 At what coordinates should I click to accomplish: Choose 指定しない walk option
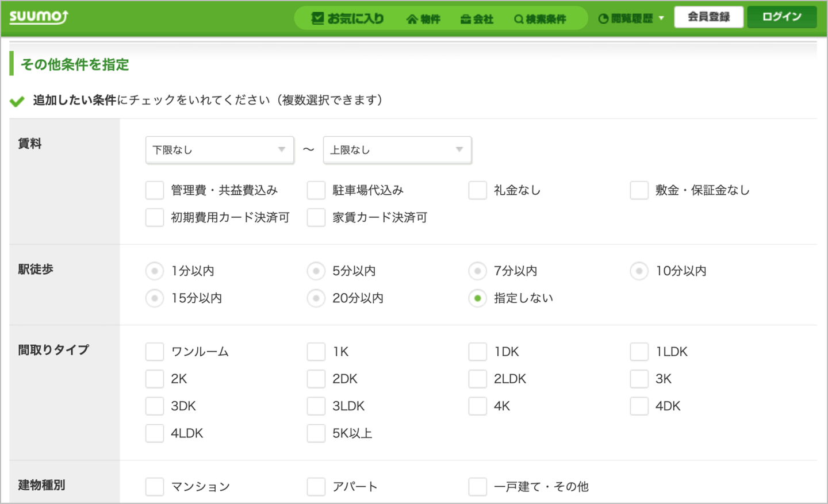click(478, 298)
